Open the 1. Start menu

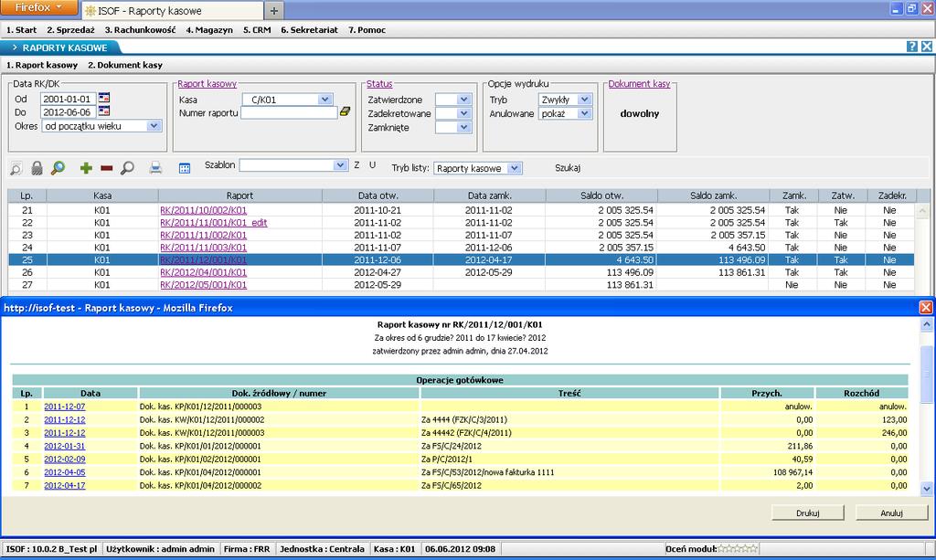(x=22, y=30)
